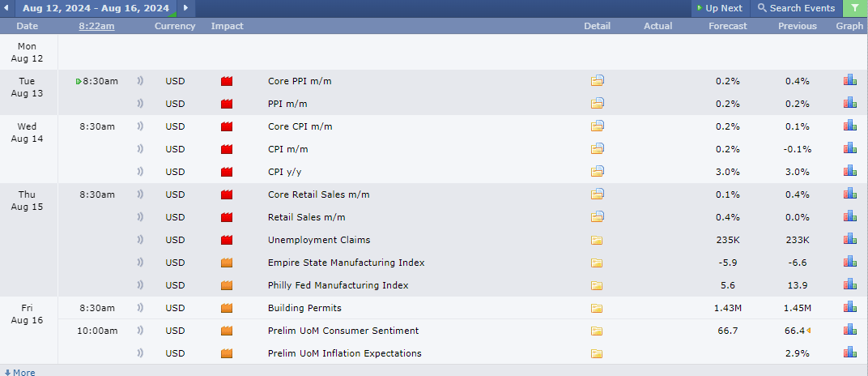Viewport: 868px width, 376px height.
Task: Click the Graph column header
Action: pyautogui.click(x=849, y=26)
